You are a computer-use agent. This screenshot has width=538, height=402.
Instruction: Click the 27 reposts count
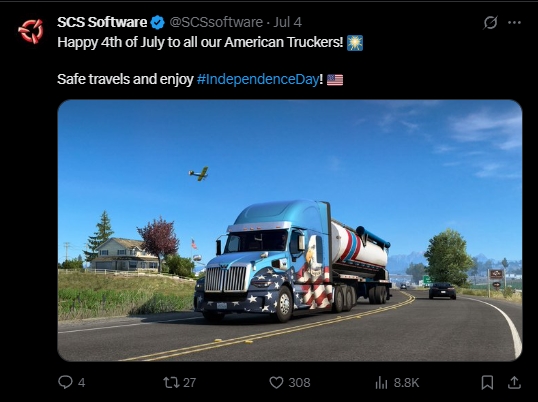pyautogui.click(x=189, y=382)
